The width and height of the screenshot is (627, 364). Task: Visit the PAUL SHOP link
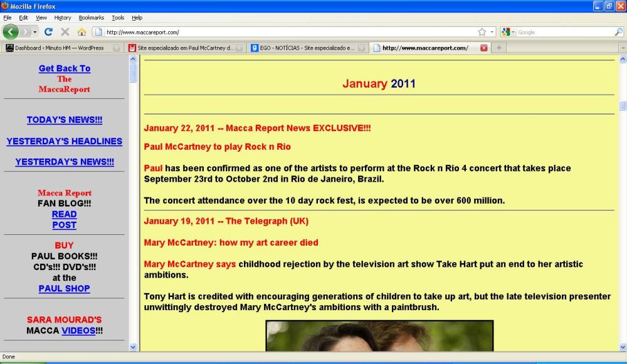[64, 288]
